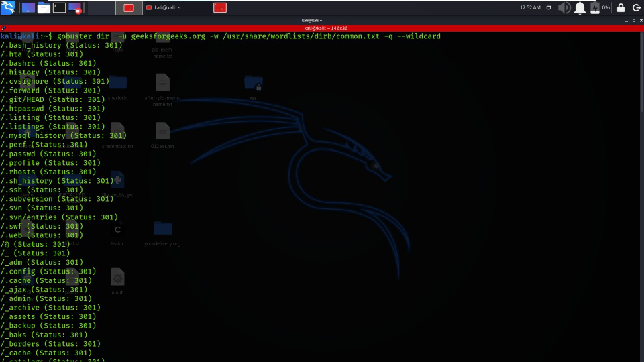
Task: Click the 12:52 AM clock
Action: pos(530,8)
